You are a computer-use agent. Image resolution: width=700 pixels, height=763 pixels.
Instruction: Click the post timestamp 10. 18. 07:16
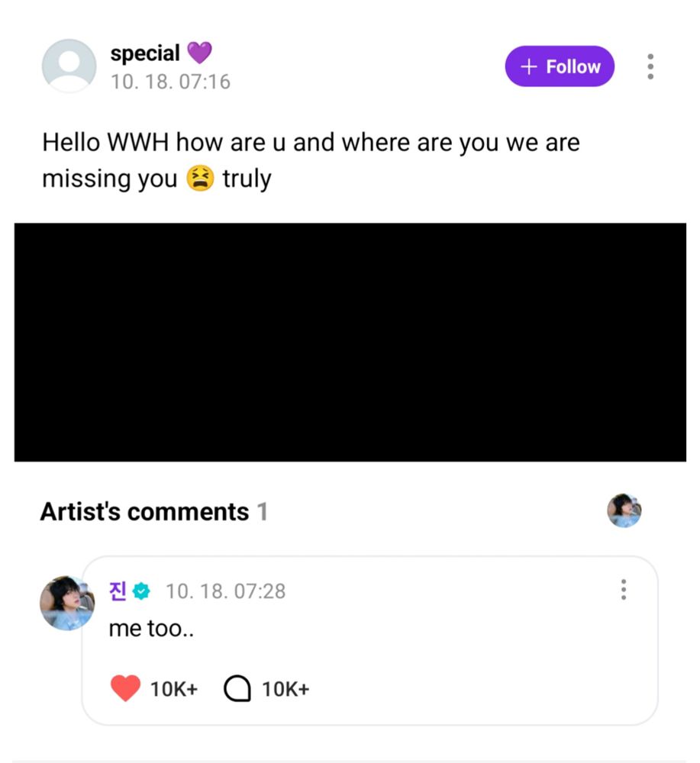click(x=170, y=82)
